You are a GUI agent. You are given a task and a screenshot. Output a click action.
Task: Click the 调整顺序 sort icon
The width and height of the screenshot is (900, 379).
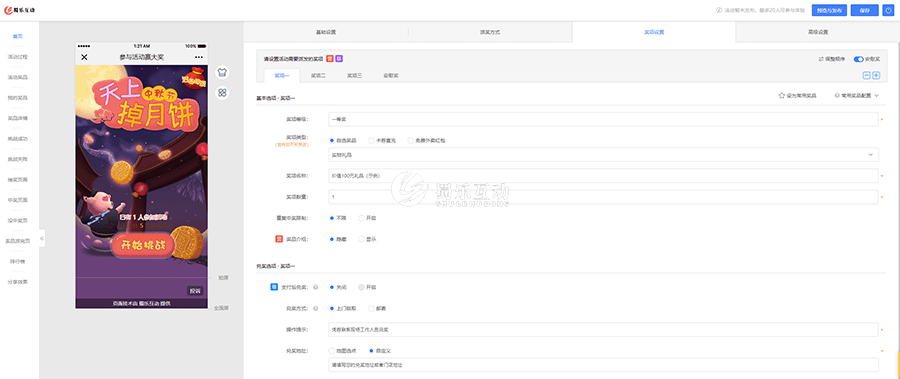pyautogui.click(x=821, y=59)
